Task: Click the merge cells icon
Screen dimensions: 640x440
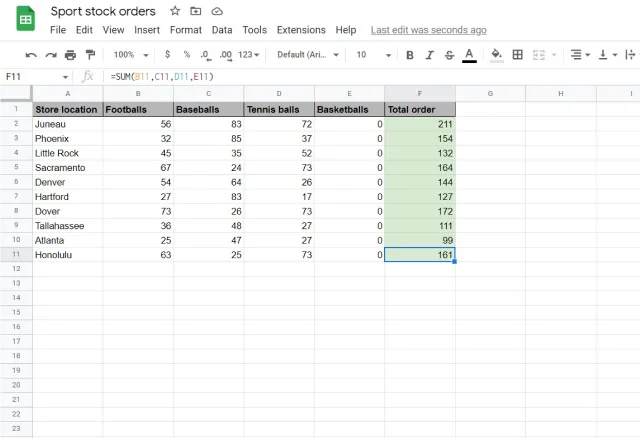Action: 541,54
